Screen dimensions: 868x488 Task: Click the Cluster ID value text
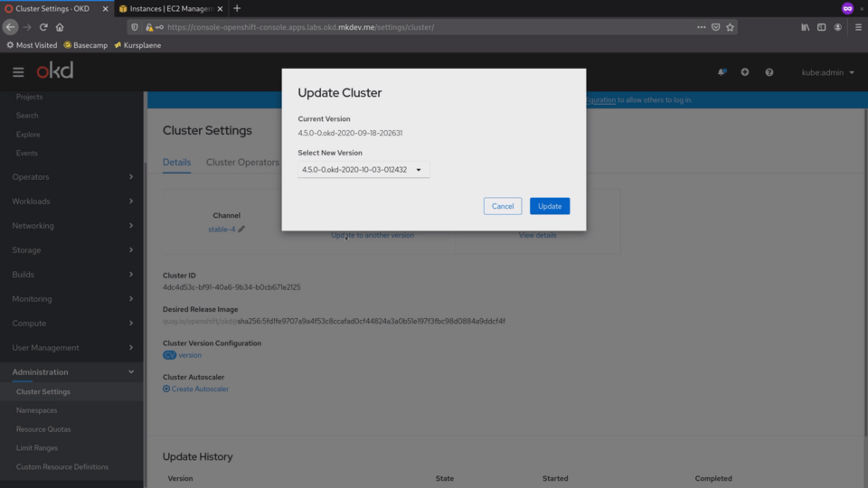point(231,287)
